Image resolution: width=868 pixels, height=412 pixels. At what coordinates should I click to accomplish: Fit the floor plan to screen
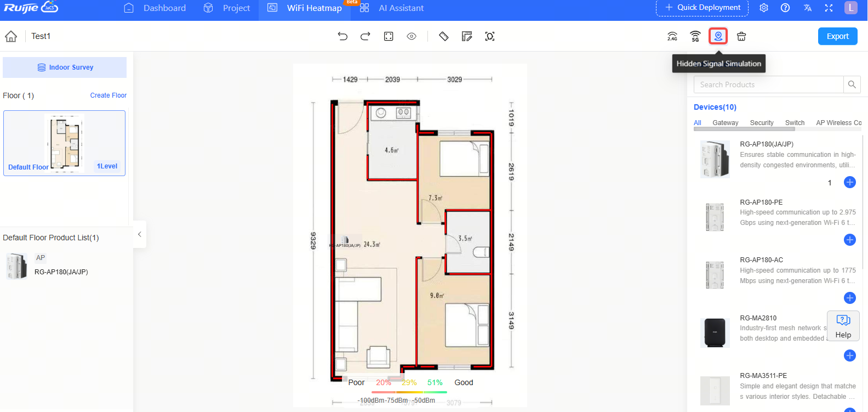(389, 36)
